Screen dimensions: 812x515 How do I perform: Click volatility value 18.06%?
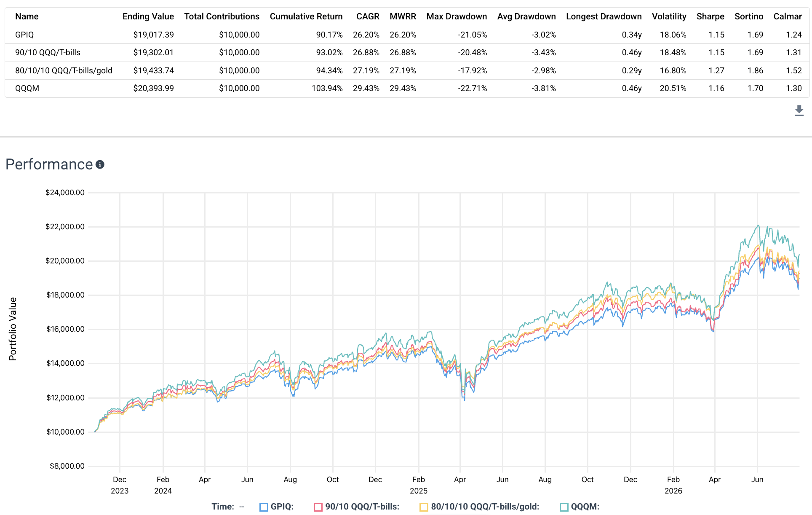tap(673, 35)
